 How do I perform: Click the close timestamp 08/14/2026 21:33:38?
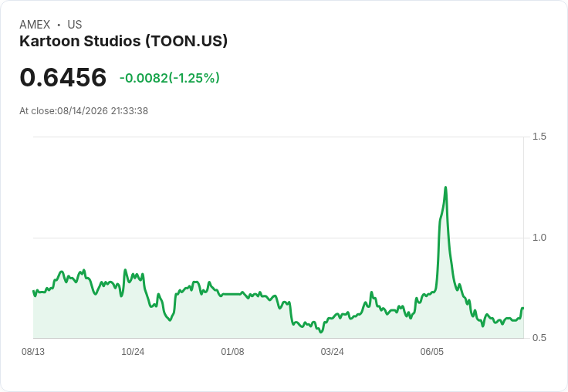[103, 111]
